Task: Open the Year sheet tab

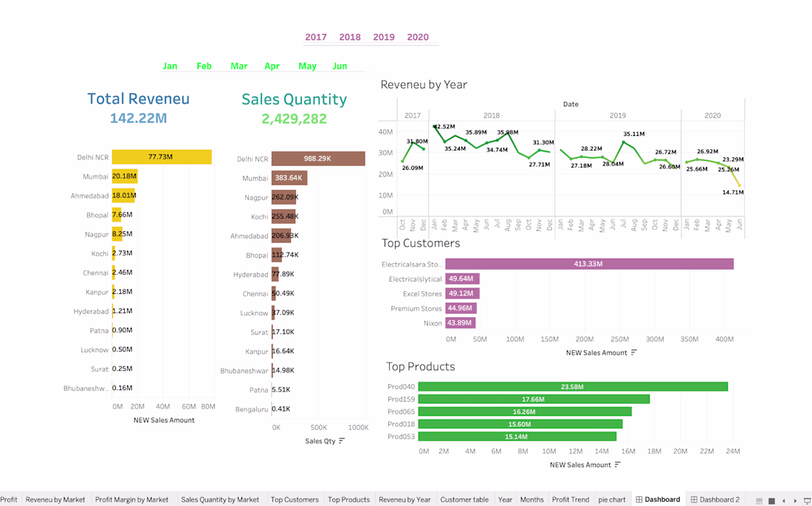Action: coord(506,500)
